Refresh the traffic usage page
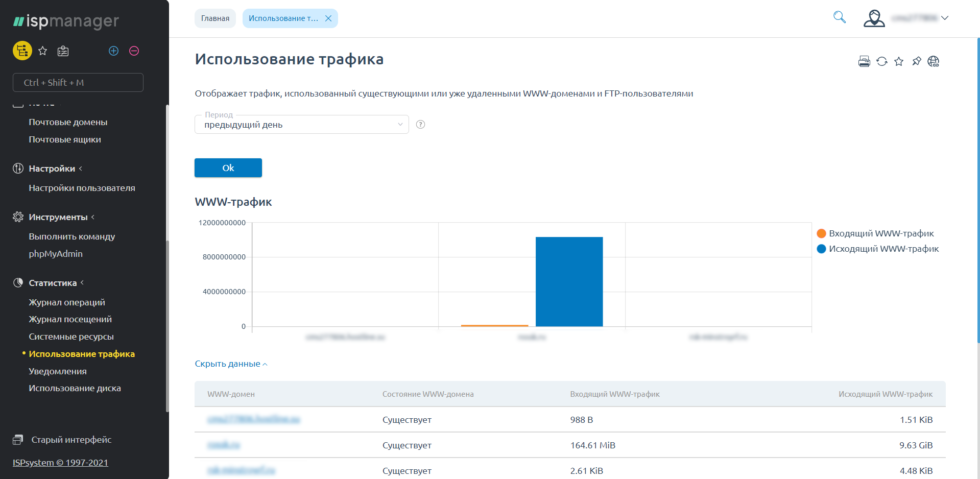Screen dimensions: 980x479 coord(881,62)
